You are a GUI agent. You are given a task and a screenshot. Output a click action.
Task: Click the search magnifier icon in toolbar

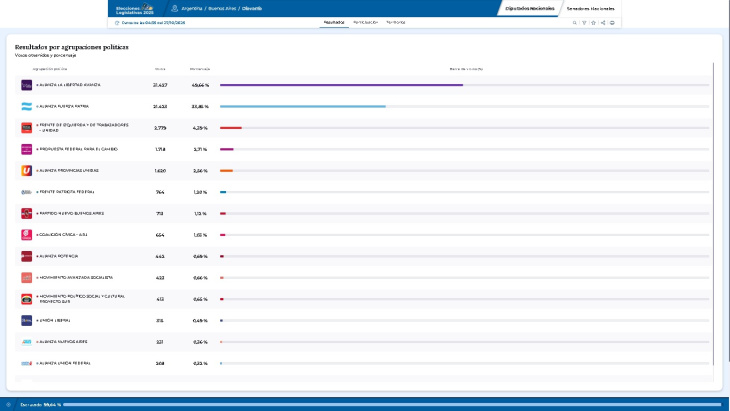[575, 22]
